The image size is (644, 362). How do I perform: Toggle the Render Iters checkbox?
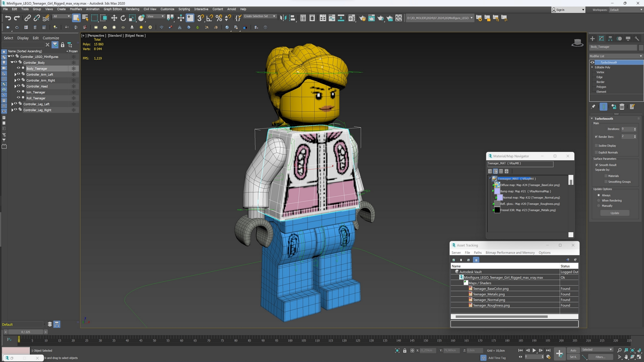(x=596, y=137)
